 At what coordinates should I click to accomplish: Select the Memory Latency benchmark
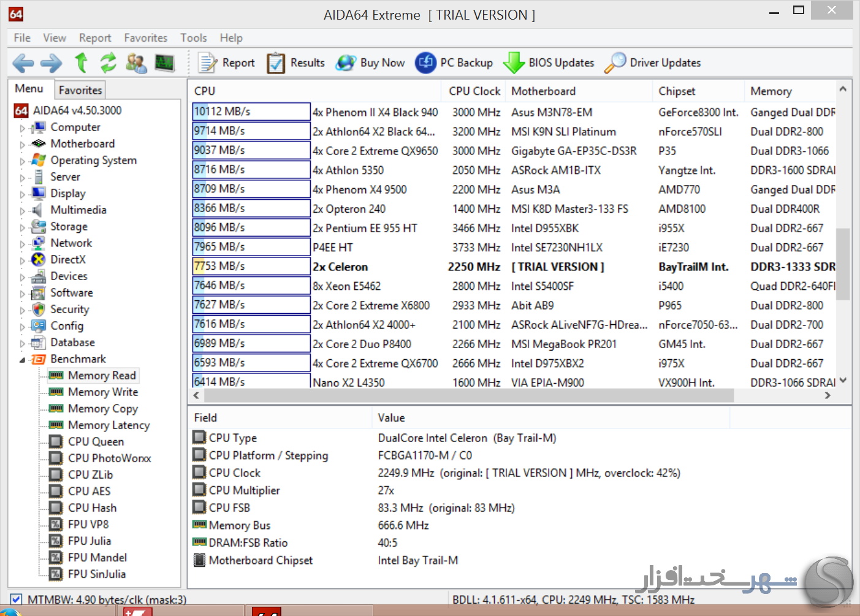coord(109,425)
